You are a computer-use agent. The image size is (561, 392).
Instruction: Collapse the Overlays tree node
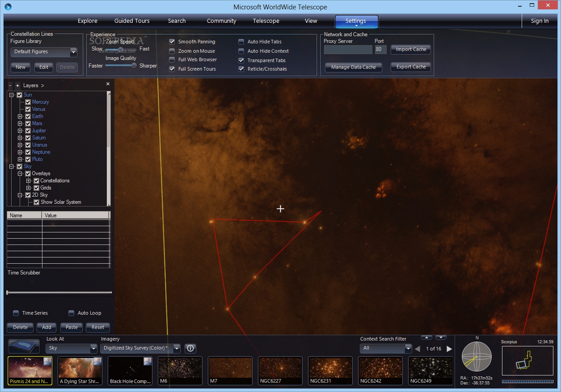(20, 173)
